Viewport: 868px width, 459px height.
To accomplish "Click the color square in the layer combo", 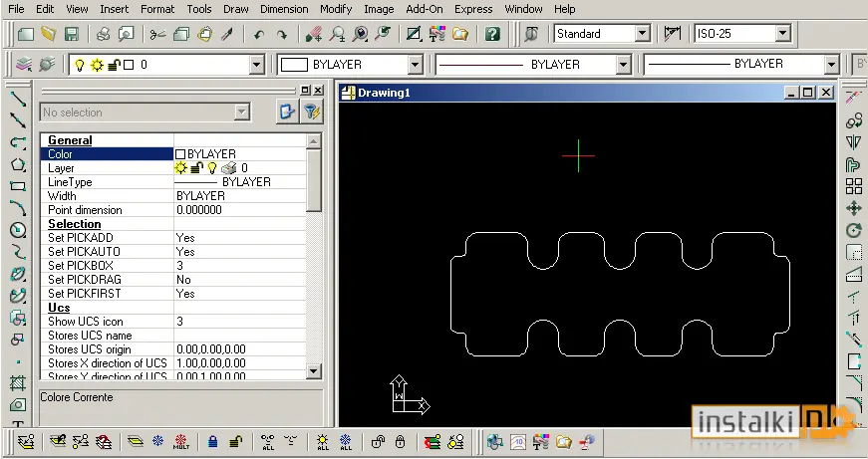I will click(x=129, y=65).
